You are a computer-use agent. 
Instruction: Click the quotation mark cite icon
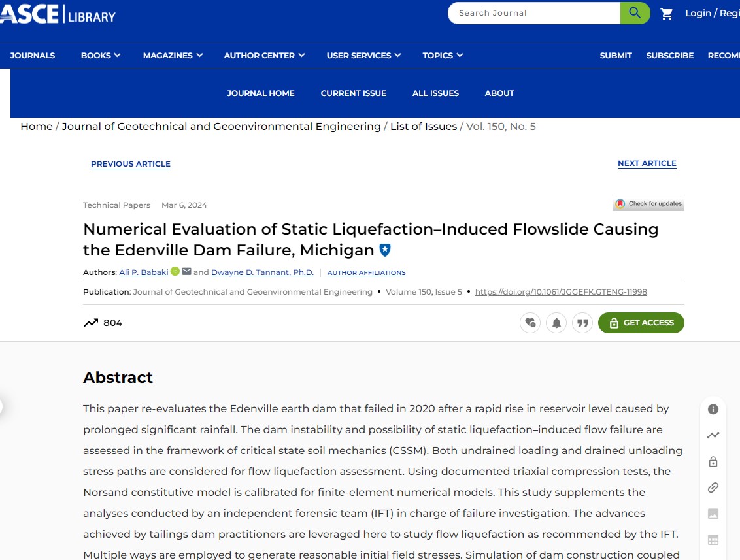coord(582,323)
